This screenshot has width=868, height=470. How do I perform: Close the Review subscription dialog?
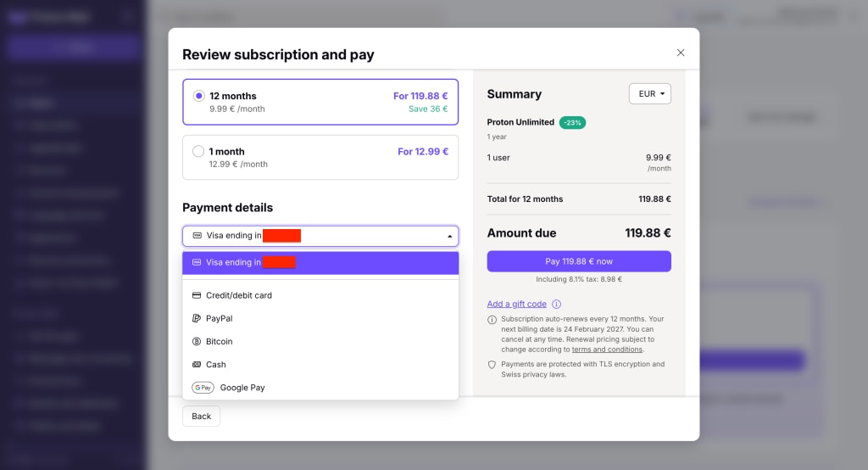tap(681, 53)
